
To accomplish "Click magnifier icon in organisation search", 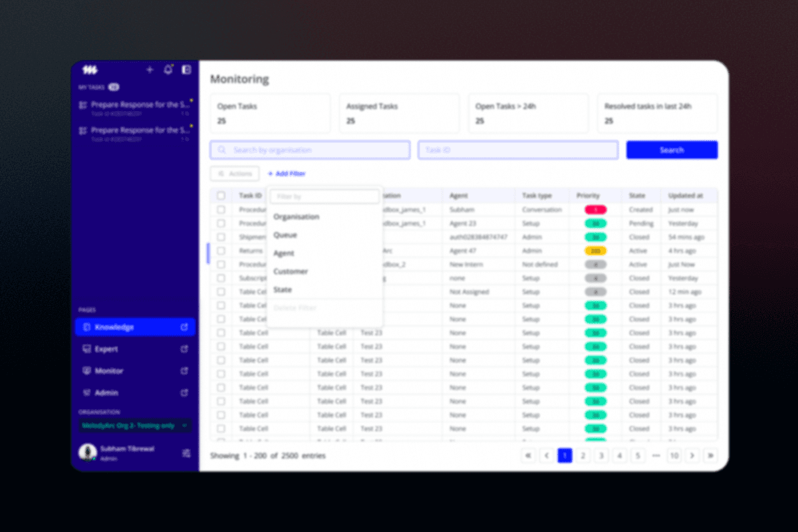I will pyautogui.click(x=222, y=150).
